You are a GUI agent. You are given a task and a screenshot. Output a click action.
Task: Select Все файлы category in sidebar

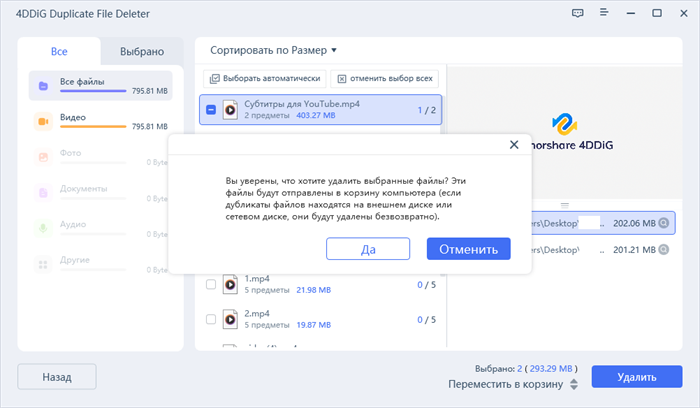(100, 86)
